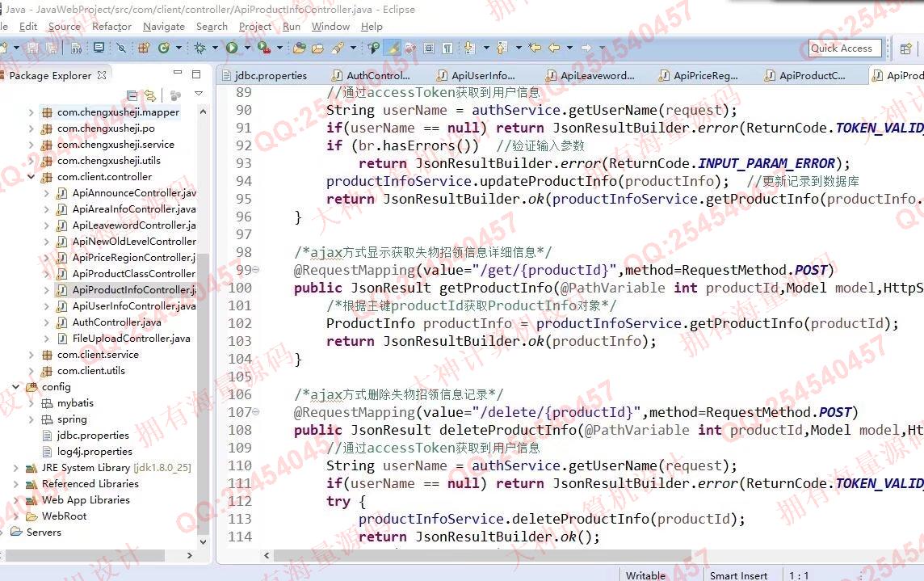Open the Search toolbar dropdown arrow
The width and height of the screenshot is (924, 581).
354,48
